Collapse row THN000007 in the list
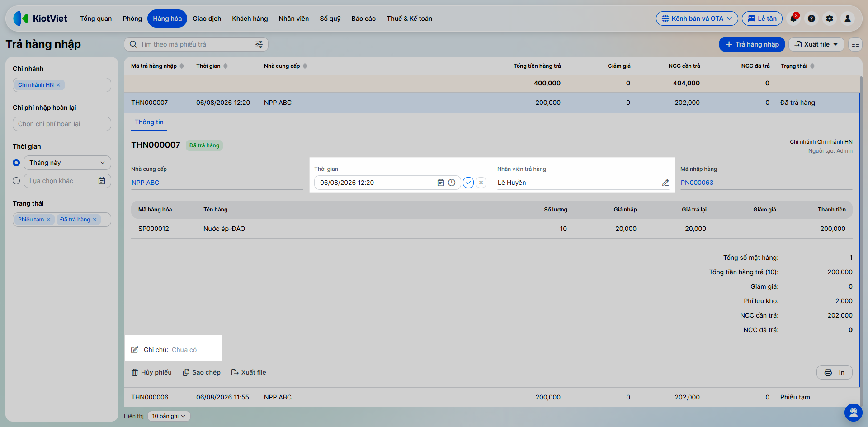Viewport: 868px width, 427px height. click(x=492, y=103)
